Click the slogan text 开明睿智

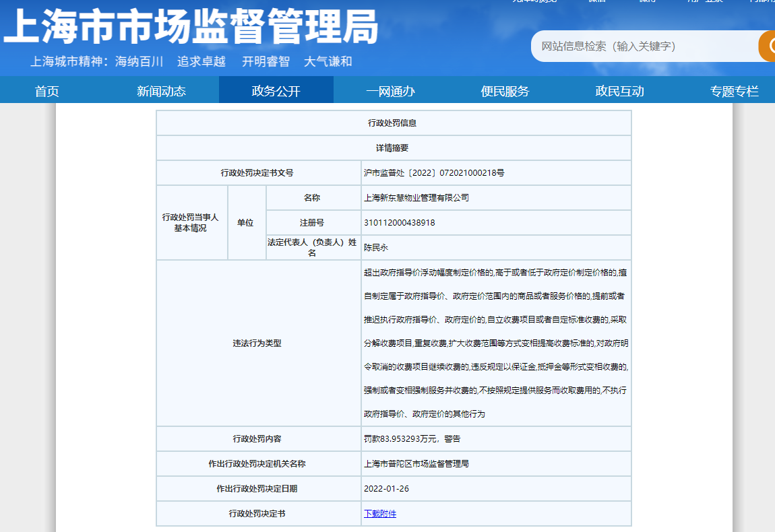point(266,61)
